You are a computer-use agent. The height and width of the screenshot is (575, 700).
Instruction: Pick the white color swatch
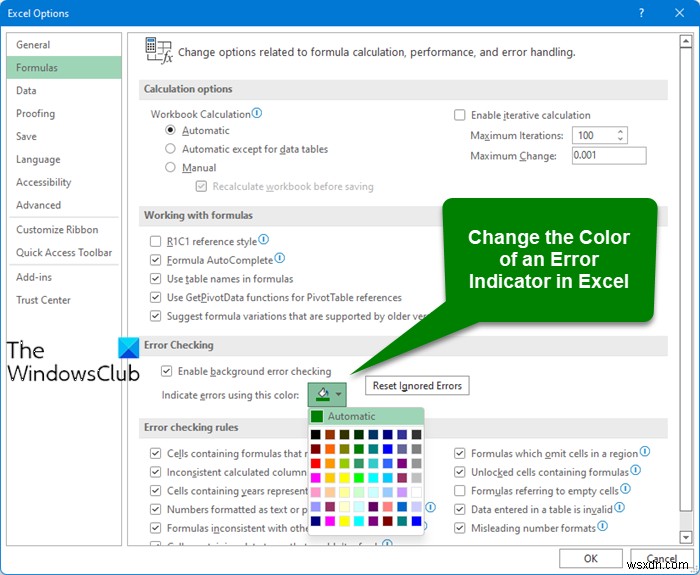pos(416,492)
